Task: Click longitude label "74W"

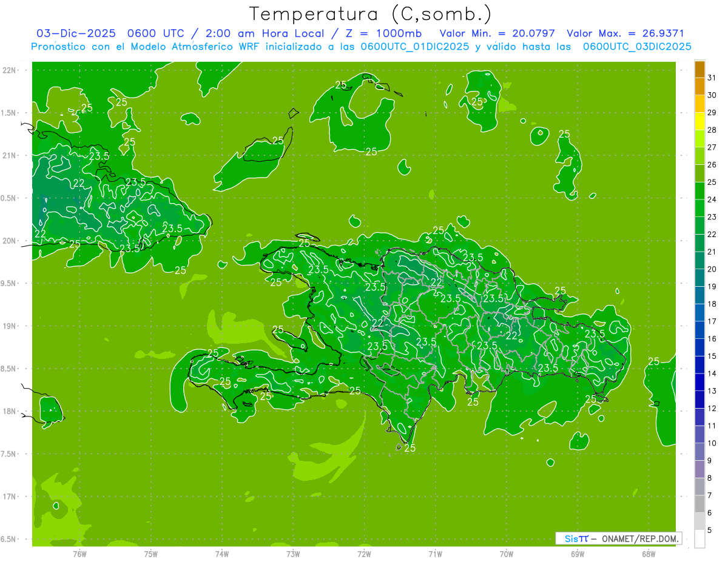Action: (221, 554)
